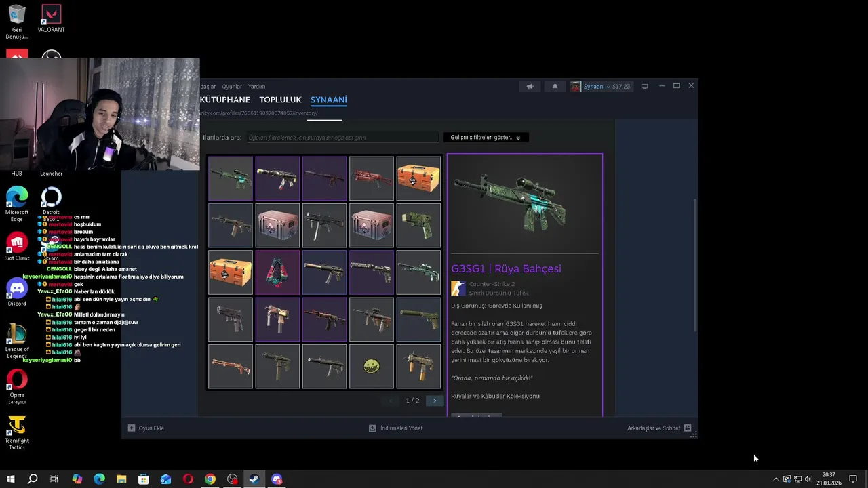
Task: Open Copilot from the taskbar
Action: click(77, 479)
